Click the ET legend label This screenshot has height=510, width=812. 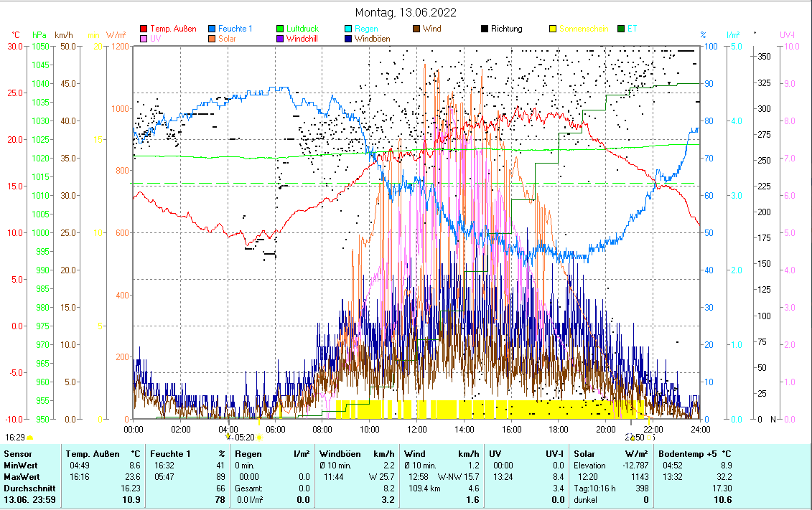coord(633,29)
